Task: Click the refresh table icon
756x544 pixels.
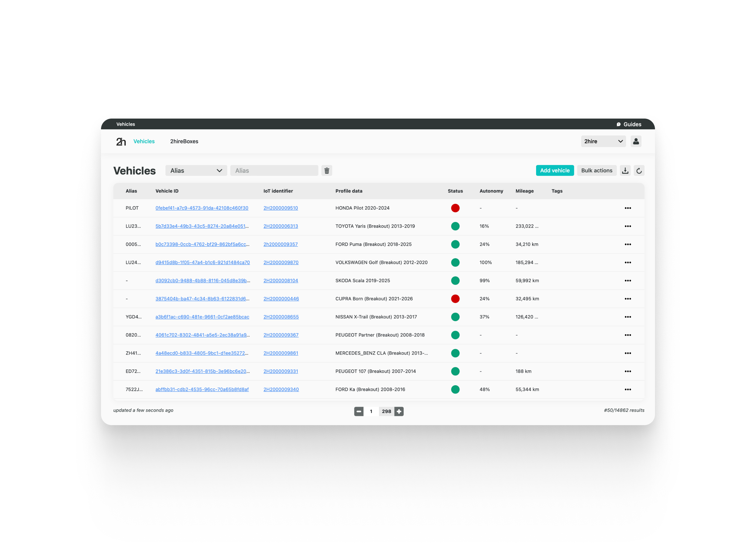Action: tap(639, 171)
